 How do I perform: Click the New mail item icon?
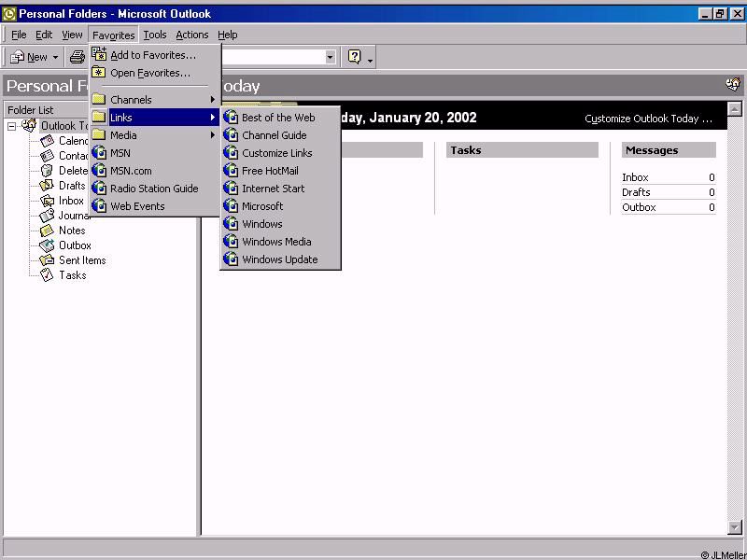(17, 58)
